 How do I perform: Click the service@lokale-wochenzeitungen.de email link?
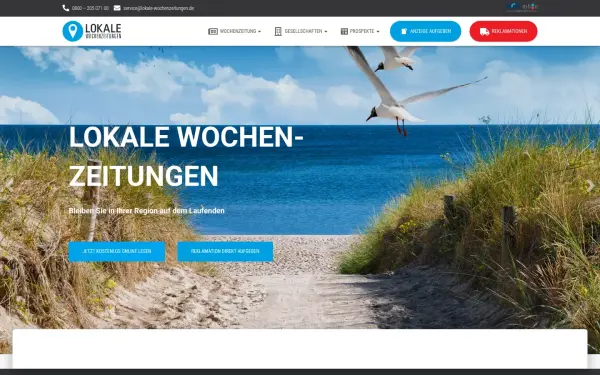[x=158, y=8]
